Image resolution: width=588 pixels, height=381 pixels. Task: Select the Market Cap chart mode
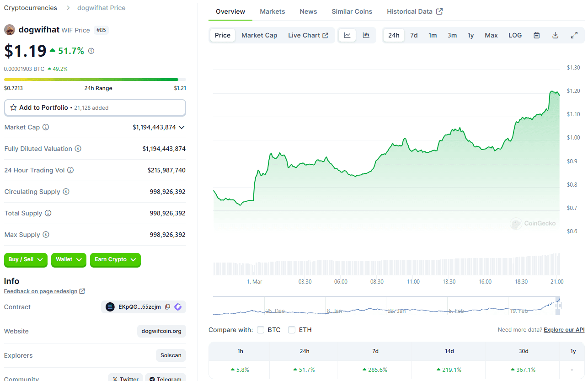coord(259,35)
